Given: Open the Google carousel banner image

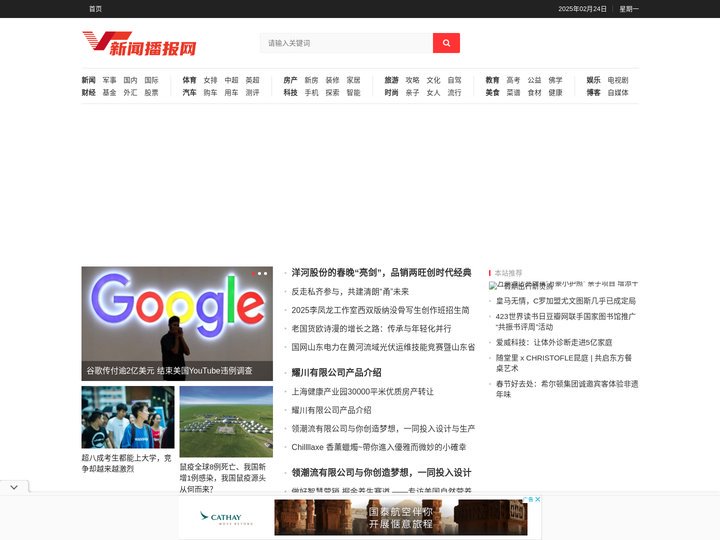Looking at the screenshot, I should 177,323.
